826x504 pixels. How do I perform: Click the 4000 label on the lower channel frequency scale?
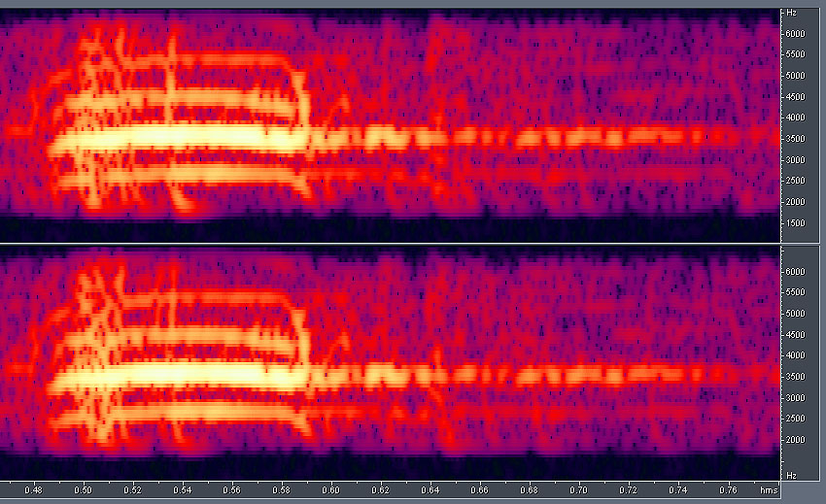pyautogui.click(x=796, y=355)
